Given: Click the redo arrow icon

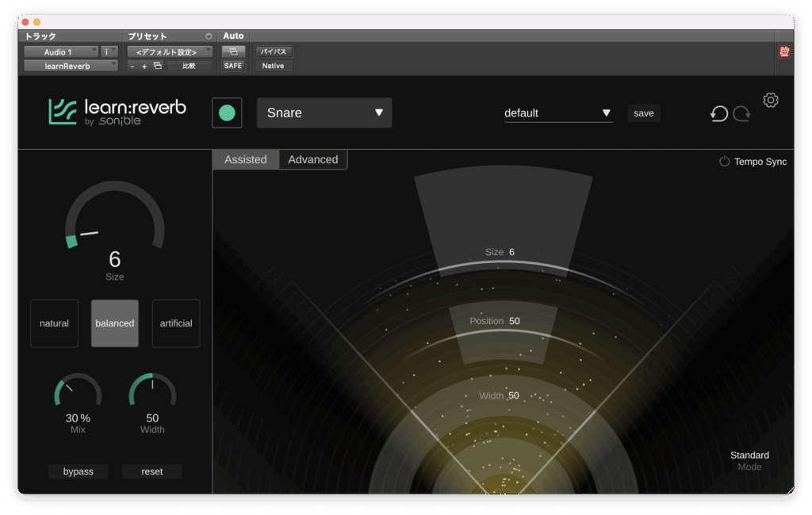Looking at the screenshot, I should 742,113.
